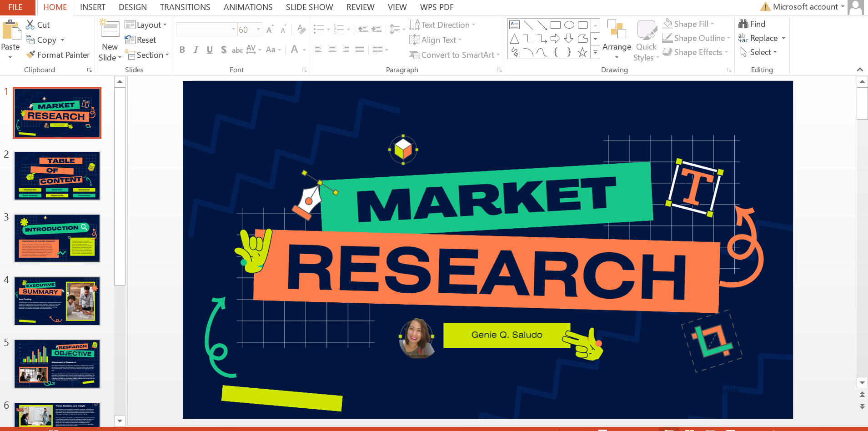Select the 5-Point Star shape
Screen dimensions: 868x431
(582, 52)
